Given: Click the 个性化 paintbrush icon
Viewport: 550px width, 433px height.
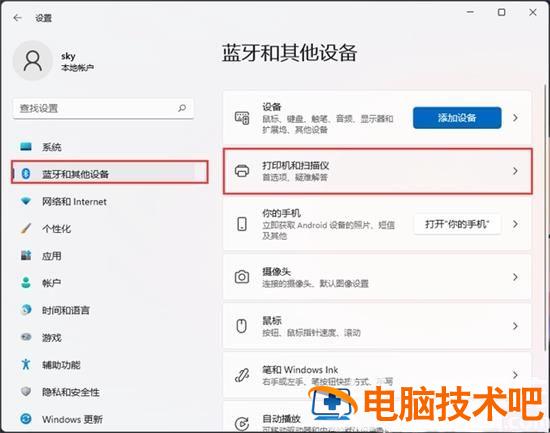Looking at the screenshot, I should 26,228.
